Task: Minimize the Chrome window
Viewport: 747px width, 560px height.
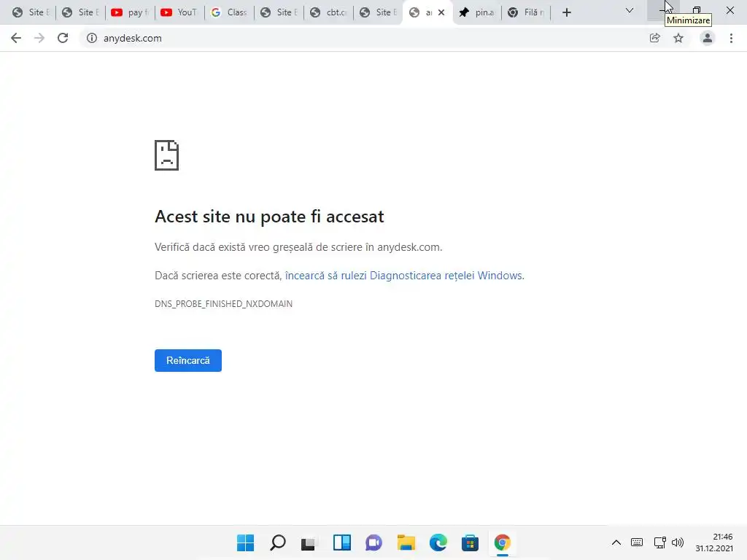Action: click(x=664, y=10)
